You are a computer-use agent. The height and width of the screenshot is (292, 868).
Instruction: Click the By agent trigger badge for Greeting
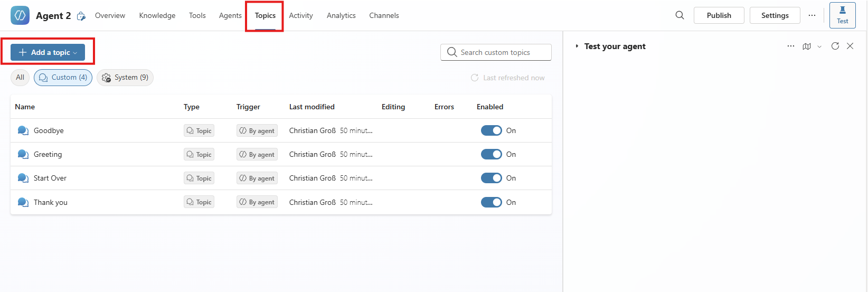click(257, 154)
